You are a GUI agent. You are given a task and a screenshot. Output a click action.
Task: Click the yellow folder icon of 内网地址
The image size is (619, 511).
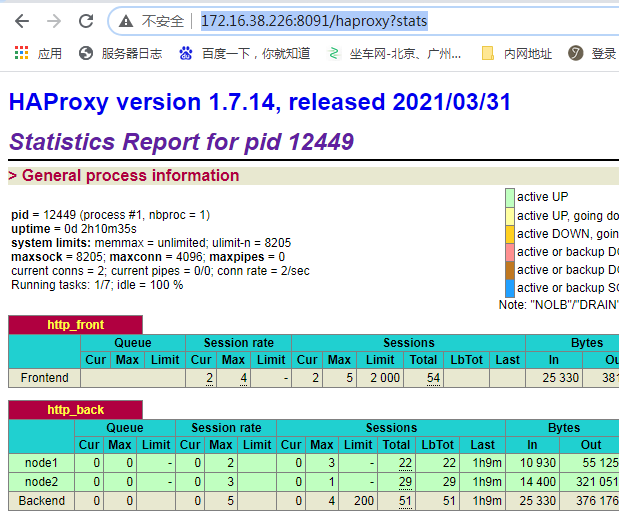tap(488, 53)
